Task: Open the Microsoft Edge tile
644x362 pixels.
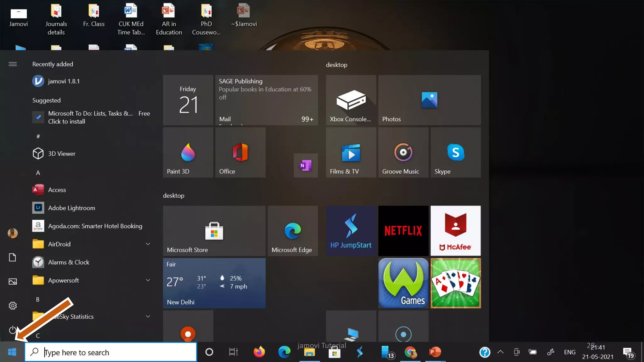Action: click(292, 231)
